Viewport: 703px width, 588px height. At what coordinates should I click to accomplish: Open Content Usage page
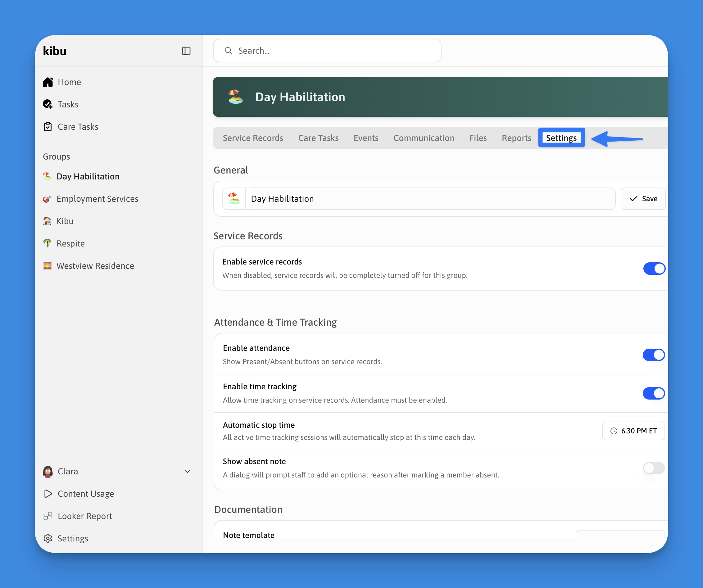point(86,494)
